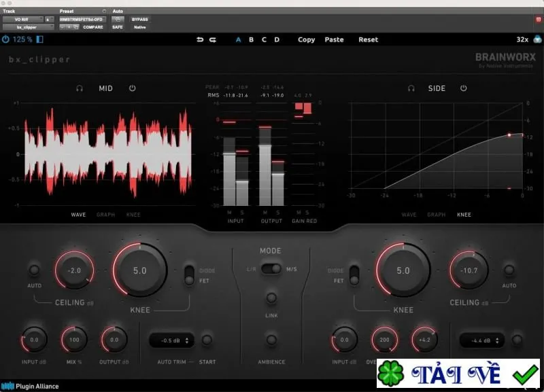Screen dimensions: 544x392
Task: Solo the MID channel with its headphone icon
Action: tap(80, 88)
